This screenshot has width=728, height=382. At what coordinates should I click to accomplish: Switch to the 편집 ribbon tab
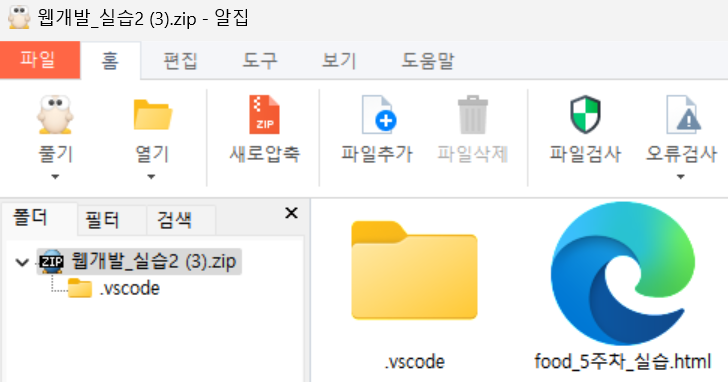(180, 60)
